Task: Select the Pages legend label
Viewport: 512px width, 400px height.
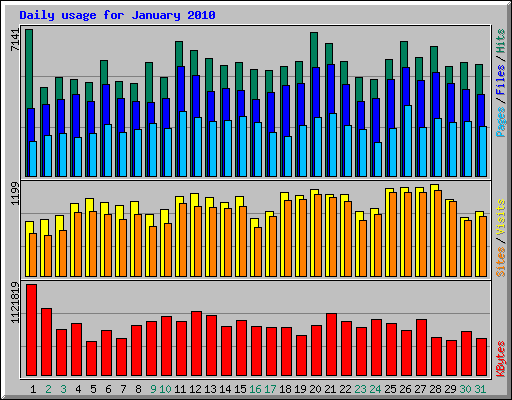Action: pyautogui.click(x=501, y=122)
